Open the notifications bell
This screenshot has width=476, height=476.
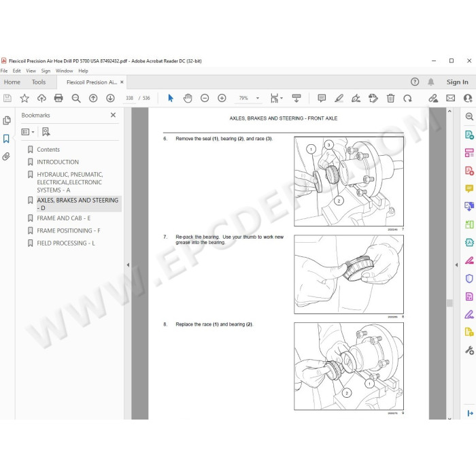430,82
